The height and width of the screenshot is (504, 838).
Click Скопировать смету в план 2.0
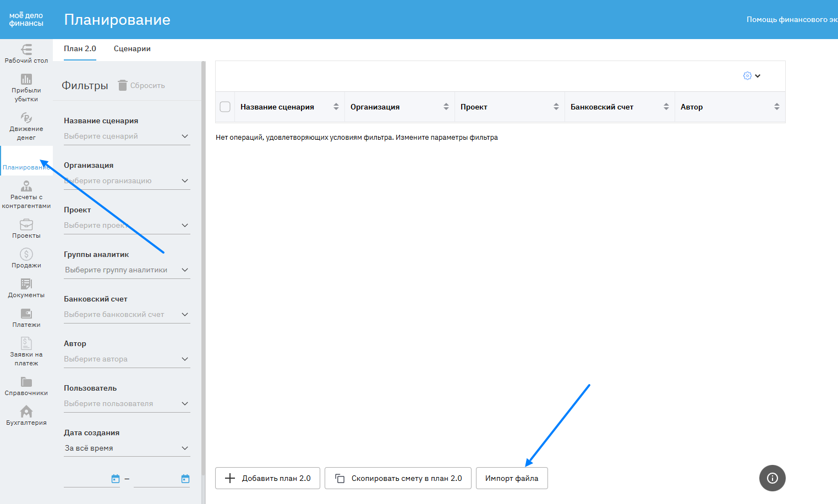click(x=398, y=478)
